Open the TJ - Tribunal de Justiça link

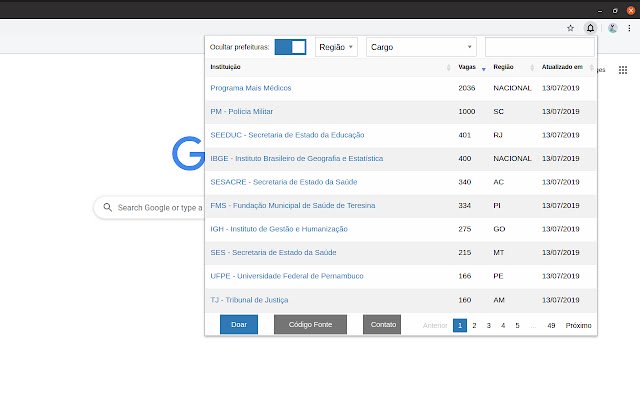pos(249,300)
